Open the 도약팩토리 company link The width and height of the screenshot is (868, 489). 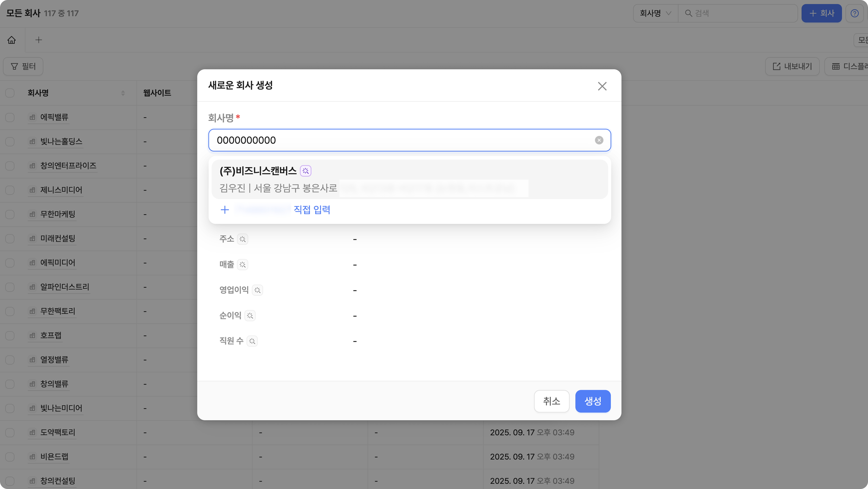coord(58,432)
